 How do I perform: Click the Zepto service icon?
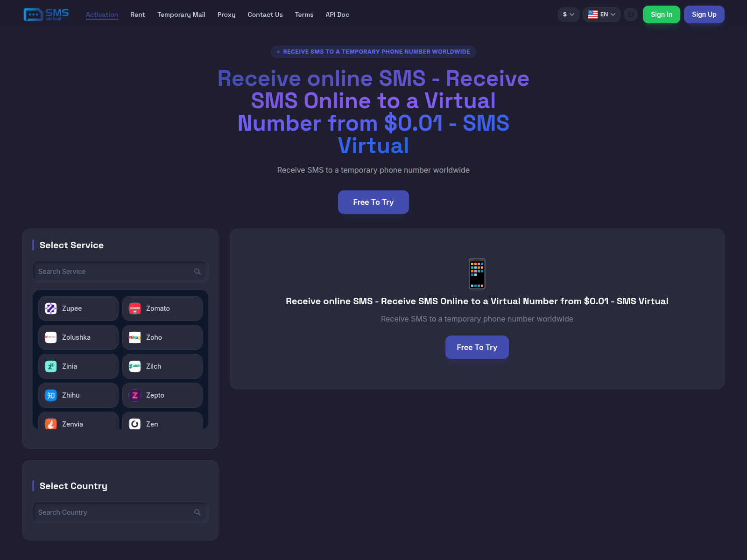(x=135, y=395)
